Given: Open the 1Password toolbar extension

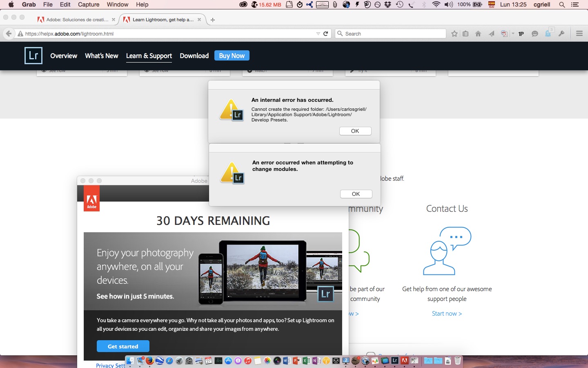Looking at the screenshot, I should pos(521,34).
